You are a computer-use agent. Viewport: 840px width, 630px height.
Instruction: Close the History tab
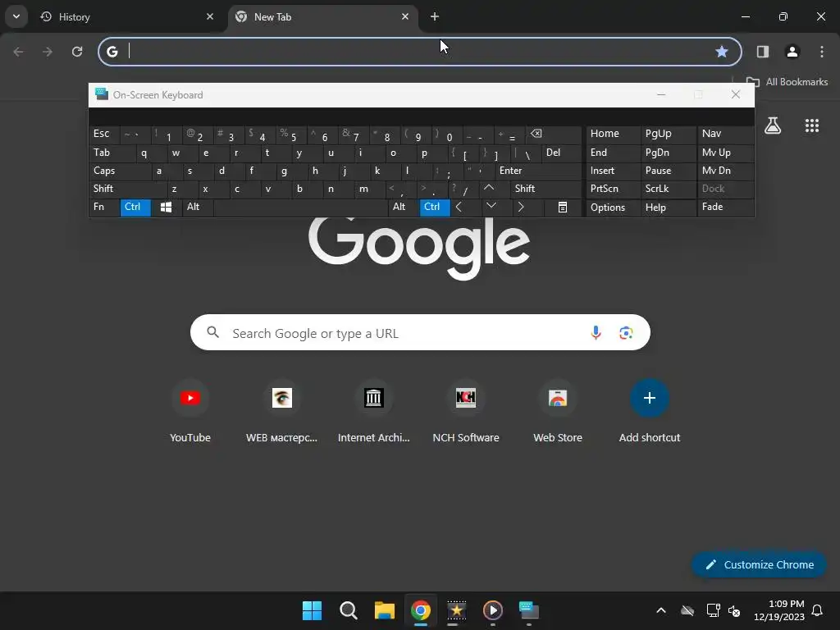click(210, 16)
